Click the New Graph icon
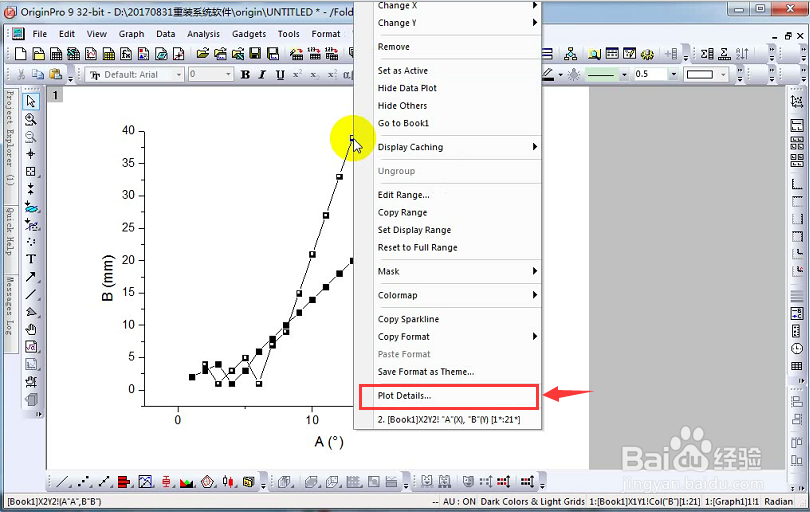Image resolution: width=810 pixels, height=512 pixels. click(91, 53)
